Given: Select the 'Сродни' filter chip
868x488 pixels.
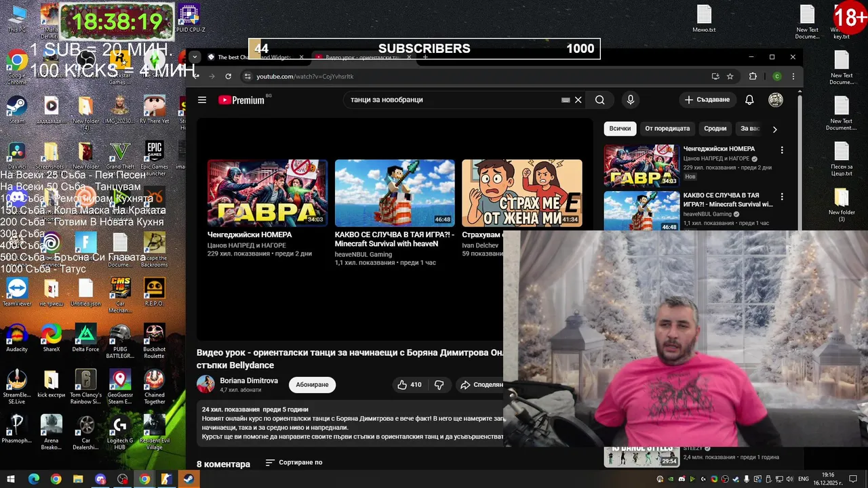Looking at the screenshot, I should (715, 128).
